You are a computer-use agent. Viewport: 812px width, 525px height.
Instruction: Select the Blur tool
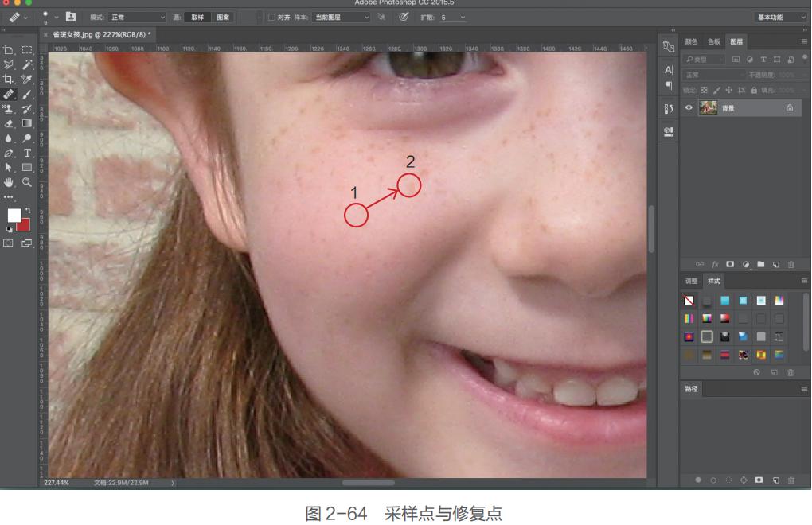[8, 138]
